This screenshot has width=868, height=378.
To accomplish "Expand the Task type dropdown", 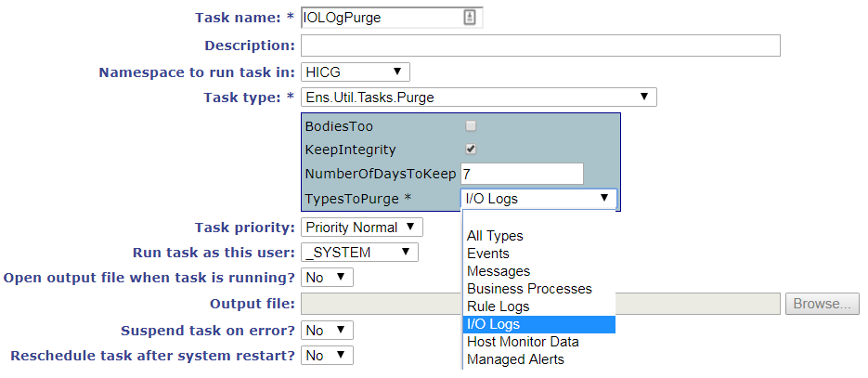I will tap(478, 97).
